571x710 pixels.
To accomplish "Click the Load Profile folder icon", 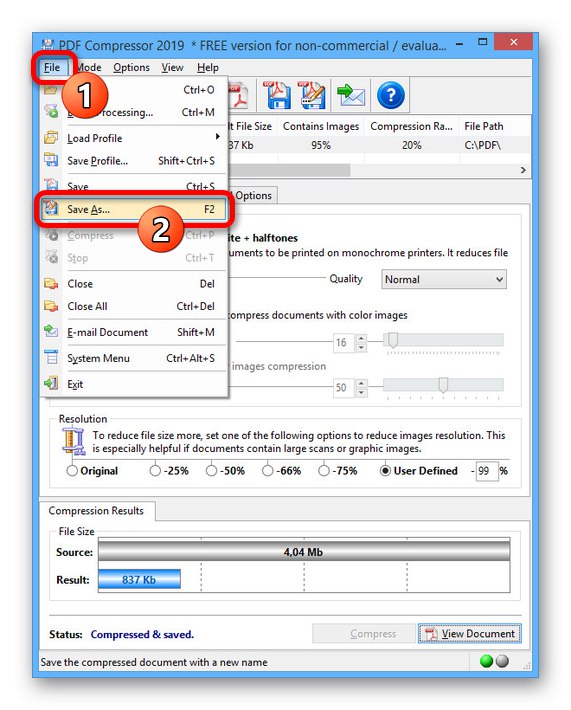I will coord(51,137).
